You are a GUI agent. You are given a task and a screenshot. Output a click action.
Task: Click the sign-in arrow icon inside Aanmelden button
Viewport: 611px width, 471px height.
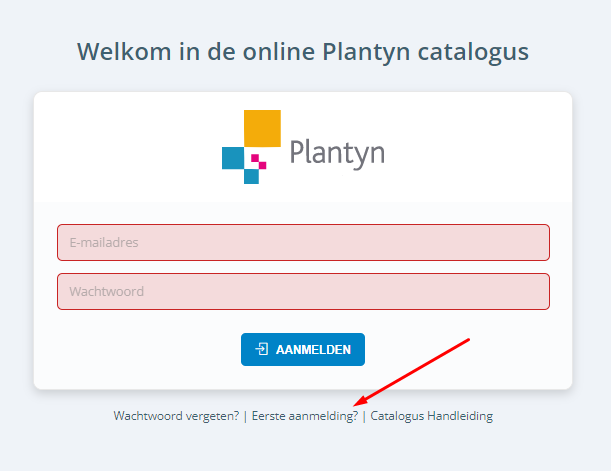click(261, 349)
